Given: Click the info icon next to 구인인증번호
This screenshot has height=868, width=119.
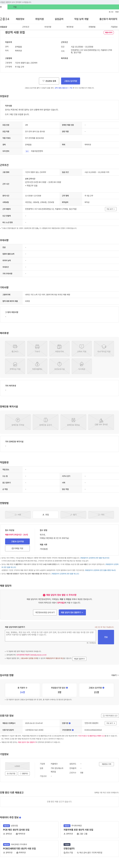Looking at the screenshot, I should point(73,730).
